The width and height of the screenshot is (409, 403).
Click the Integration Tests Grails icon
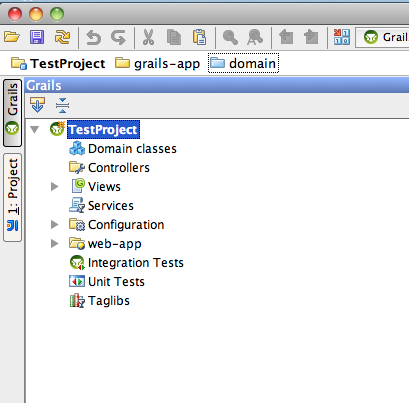pos(77,262)
